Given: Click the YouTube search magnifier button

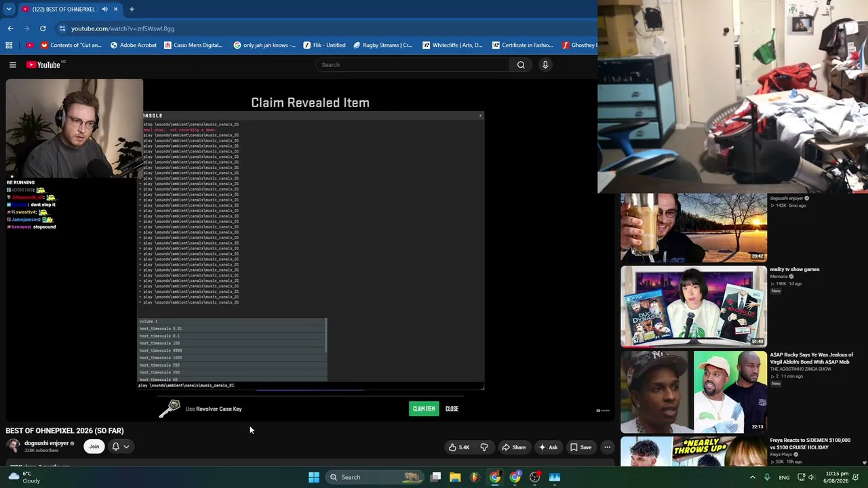Looking at the screenshot, I should tap(521, 64).
